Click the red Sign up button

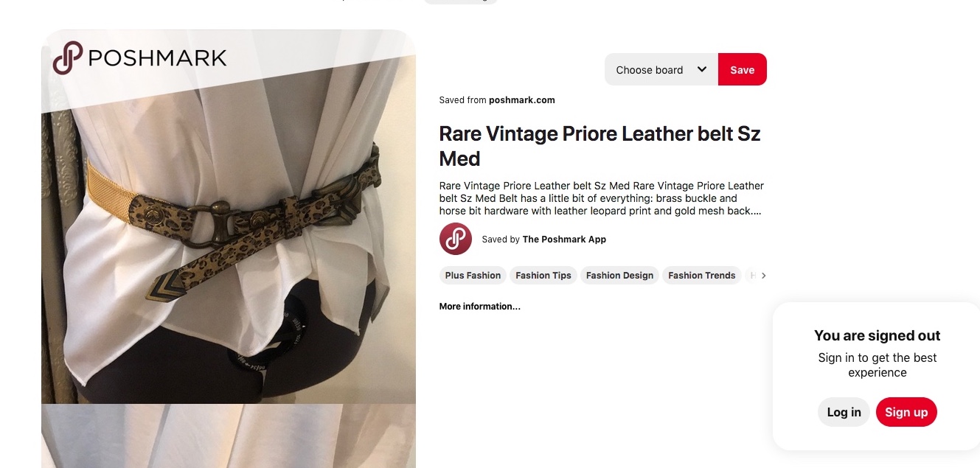coord(906,412)
